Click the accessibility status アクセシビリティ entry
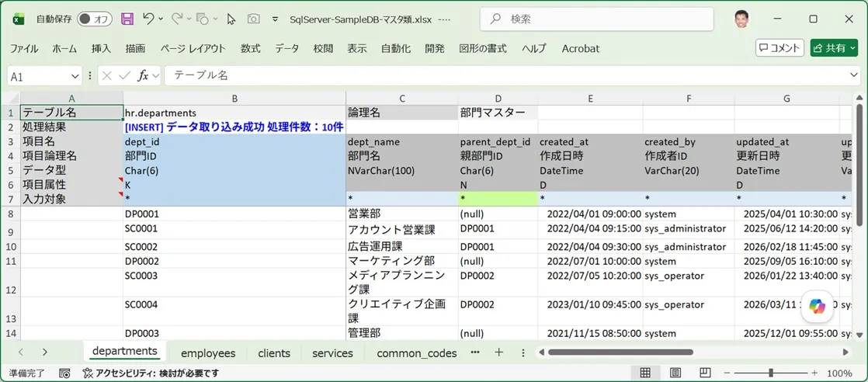 150,373
